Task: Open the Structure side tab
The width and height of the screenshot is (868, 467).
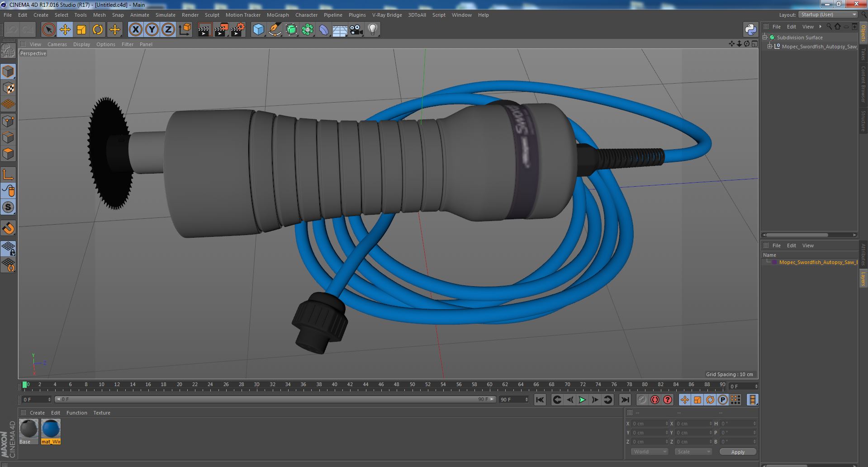Action: point(863,121)
